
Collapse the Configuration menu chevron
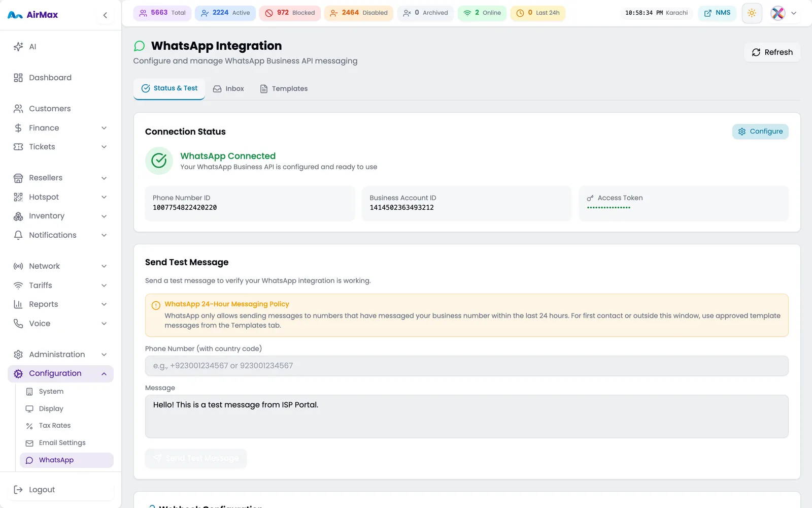click(104, 374)
